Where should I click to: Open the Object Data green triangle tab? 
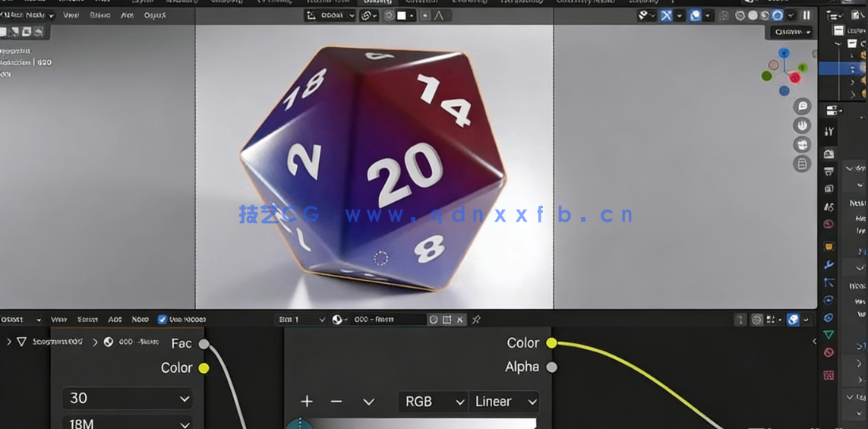[x=829, y=334]
